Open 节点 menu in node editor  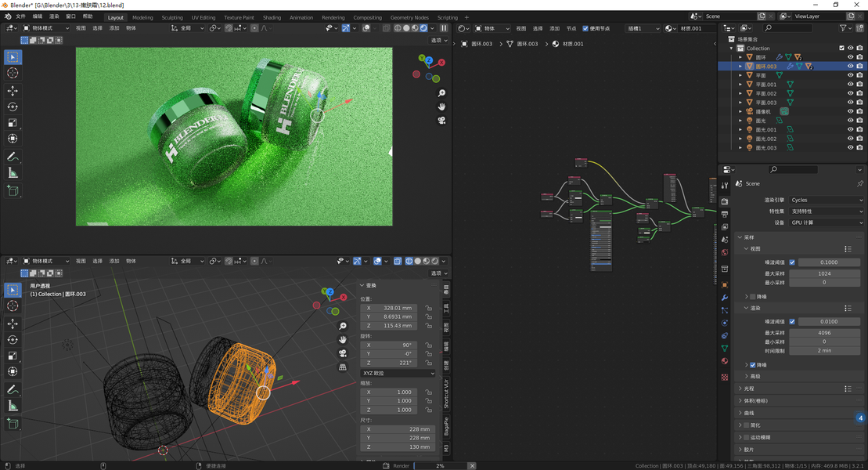click(x=571, y=28)
